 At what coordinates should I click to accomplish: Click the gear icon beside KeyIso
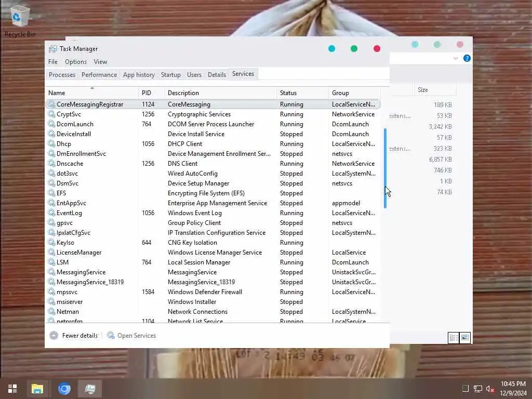[x=51, y=242]
